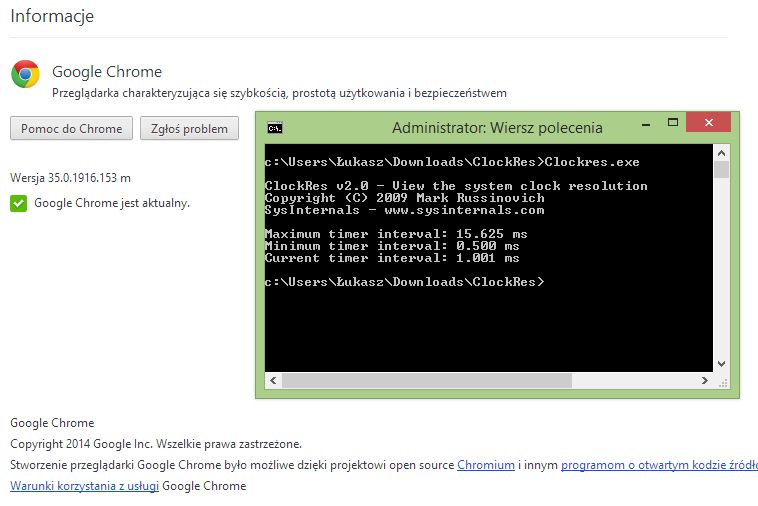Open the Chromium project link
This screenshot has width=758, height=506.
[x=486, y=465]
